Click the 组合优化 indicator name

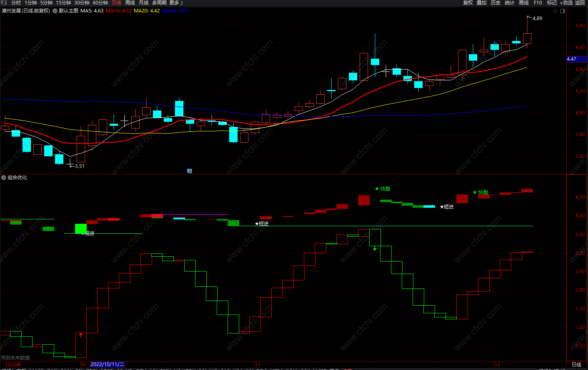click(x=17, y=178)
